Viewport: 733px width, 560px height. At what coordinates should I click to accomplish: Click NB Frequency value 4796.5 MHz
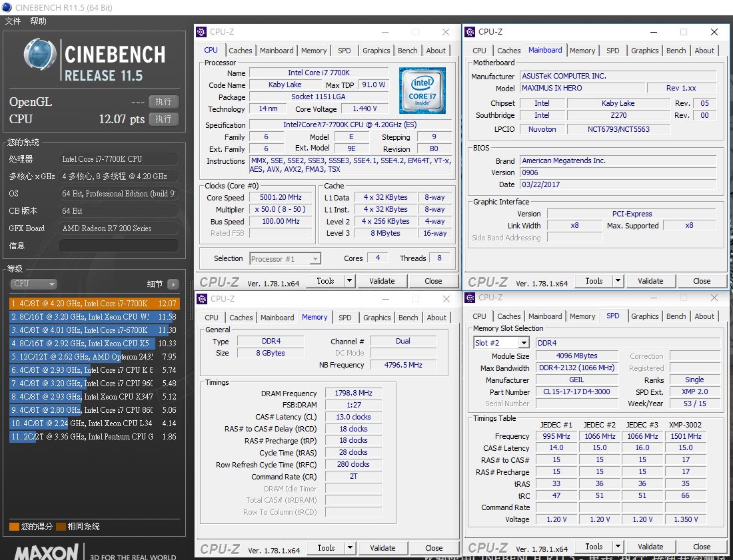(403, 366)
